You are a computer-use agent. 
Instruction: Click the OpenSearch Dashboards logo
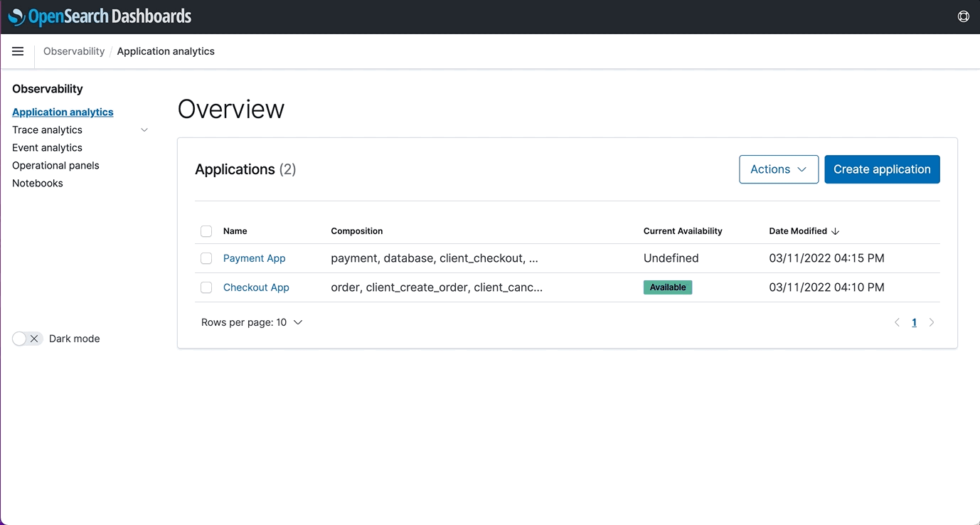click(100, 16)
